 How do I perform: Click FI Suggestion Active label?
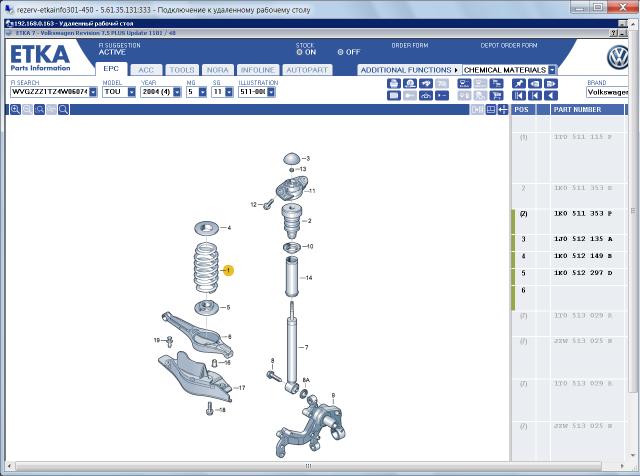coord(119,49)
